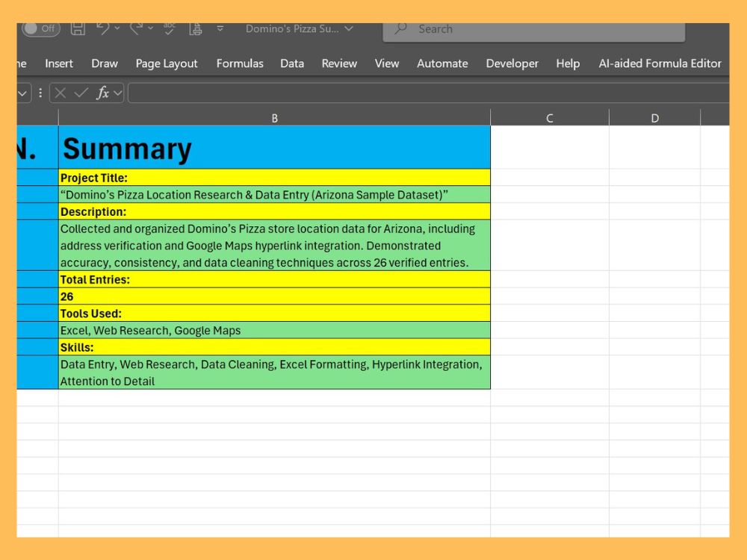Viewport: 747px width, 560px height.
Task: Open the Redo history dropdown arrow
Action: pos(151,28)
